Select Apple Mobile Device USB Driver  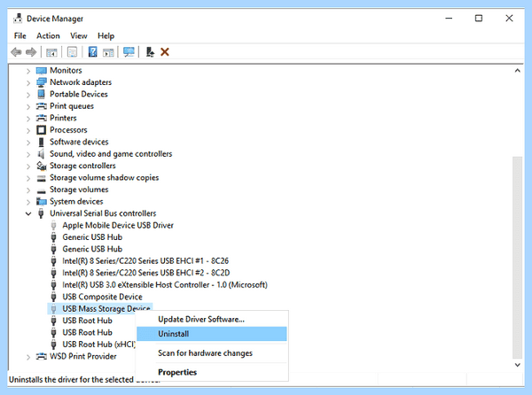(118, 225)
